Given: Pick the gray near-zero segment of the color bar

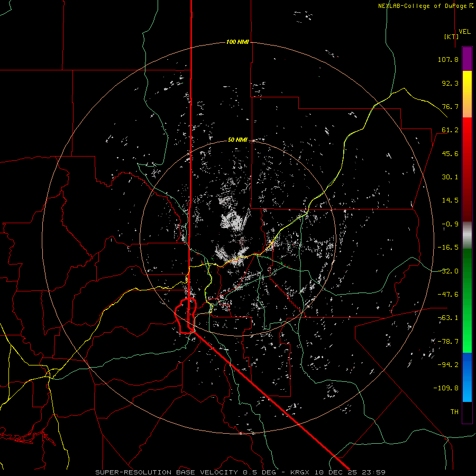Looking at the screenshot, I should (467, 235).
